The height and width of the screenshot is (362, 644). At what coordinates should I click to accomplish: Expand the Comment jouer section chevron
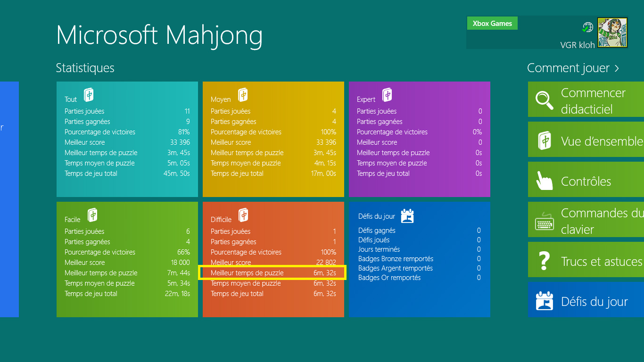(x=617, y=68)
